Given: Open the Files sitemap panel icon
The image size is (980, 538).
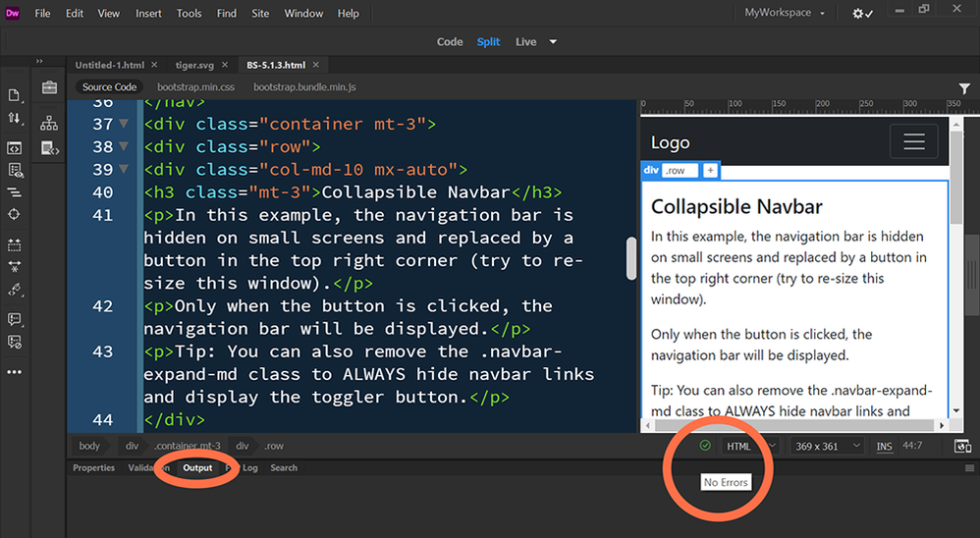Looking at the screenshot, I should pos(49,123).
